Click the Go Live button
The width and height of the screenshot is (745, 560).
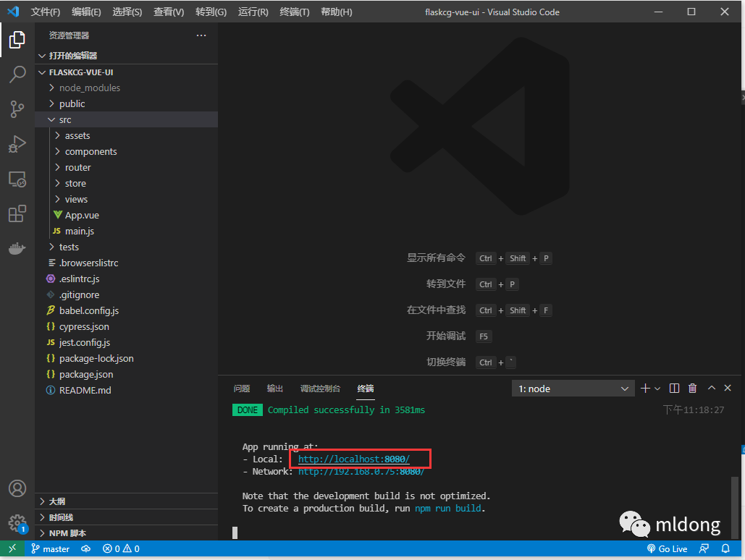tap(667, 548)
